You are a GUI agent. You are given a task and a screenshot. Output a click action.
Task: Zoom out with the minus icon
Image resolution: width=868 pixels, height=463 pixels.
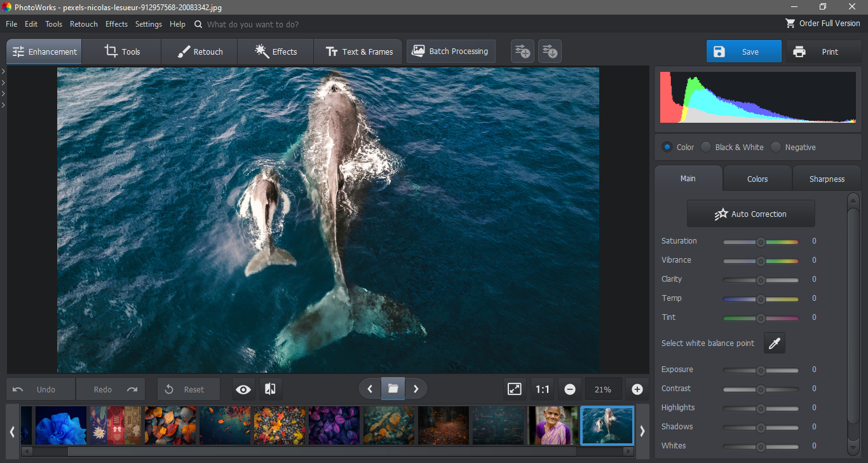click(570, 389)
